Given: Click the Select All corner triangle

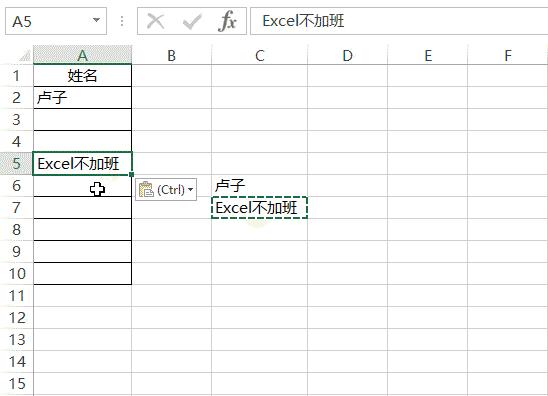Looking at the screenshot, I should tap(24, 56).
